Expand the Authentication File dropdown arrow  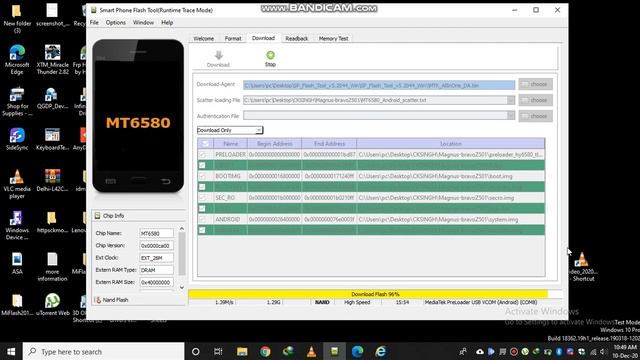click(511, 116)
